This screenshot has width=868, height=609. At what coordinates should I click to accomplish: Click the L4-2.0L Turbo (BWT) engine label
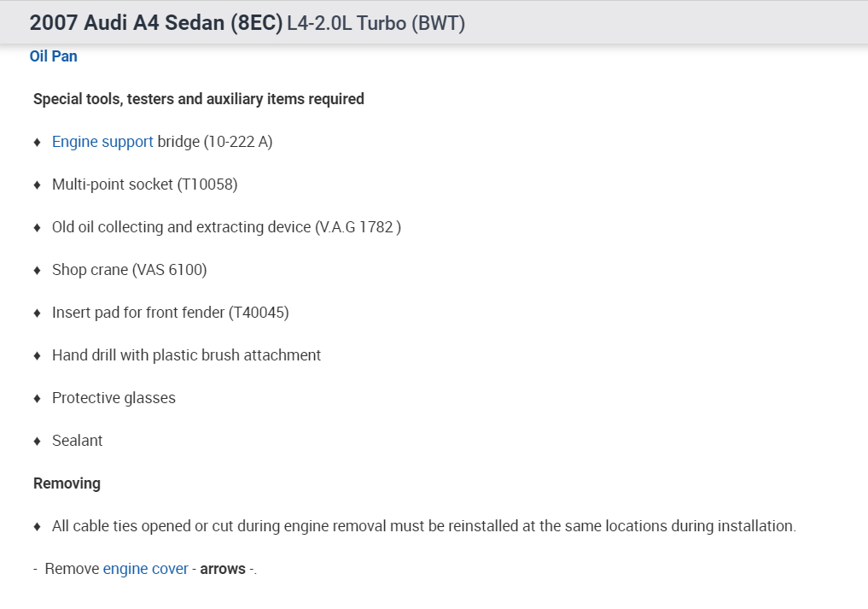point(376,23)
